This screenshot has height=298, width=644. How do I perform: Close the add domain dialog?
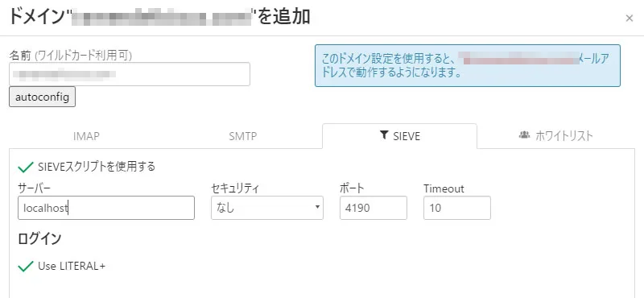pos(629,18)
